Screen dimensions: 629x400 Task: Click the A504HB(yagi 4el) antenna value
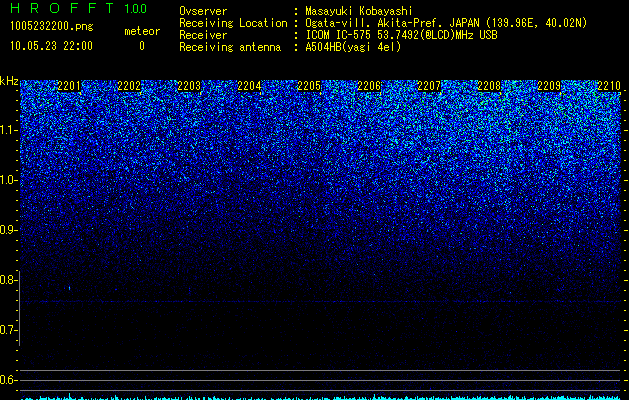click(x=353, y=47)
